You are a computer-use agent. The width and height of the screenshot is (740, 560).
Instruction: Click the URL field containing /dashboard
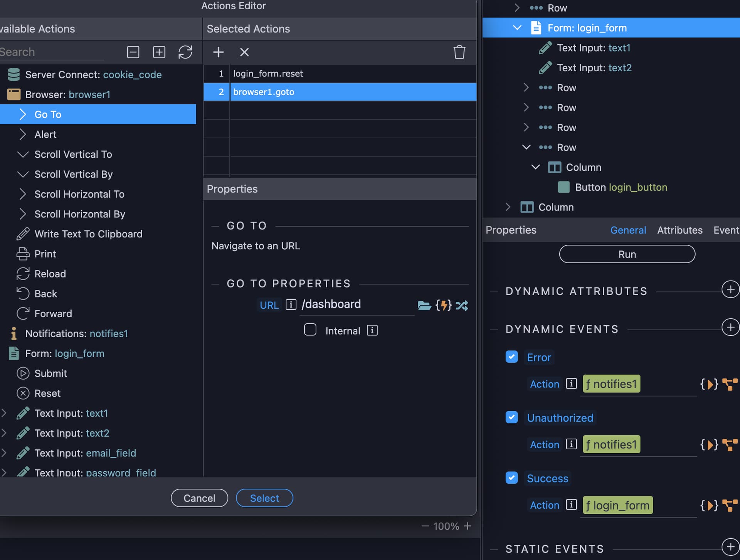pyautogui.click(x=357, y=304)
